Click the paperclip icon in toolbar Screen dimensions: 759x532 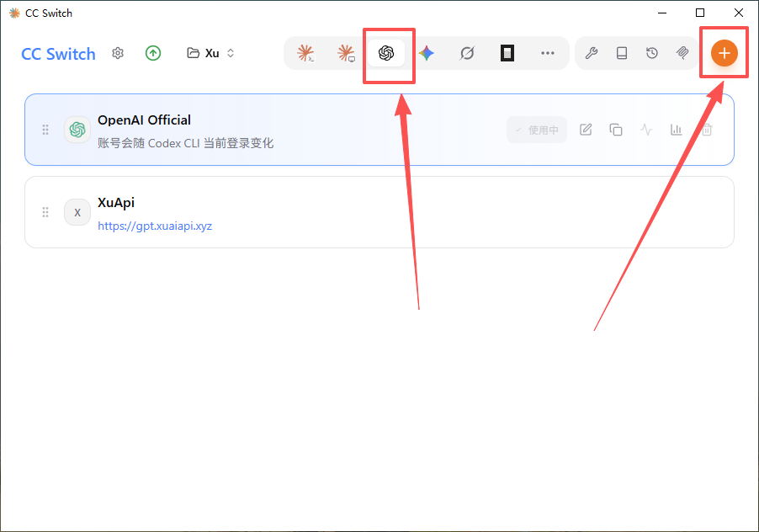(682, 53)
